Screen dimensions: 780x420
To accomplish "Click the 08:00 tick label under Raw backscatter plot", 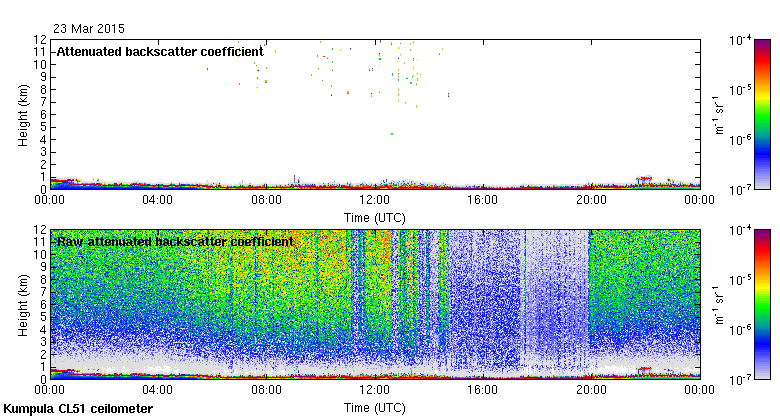I will tap(266, 390).
